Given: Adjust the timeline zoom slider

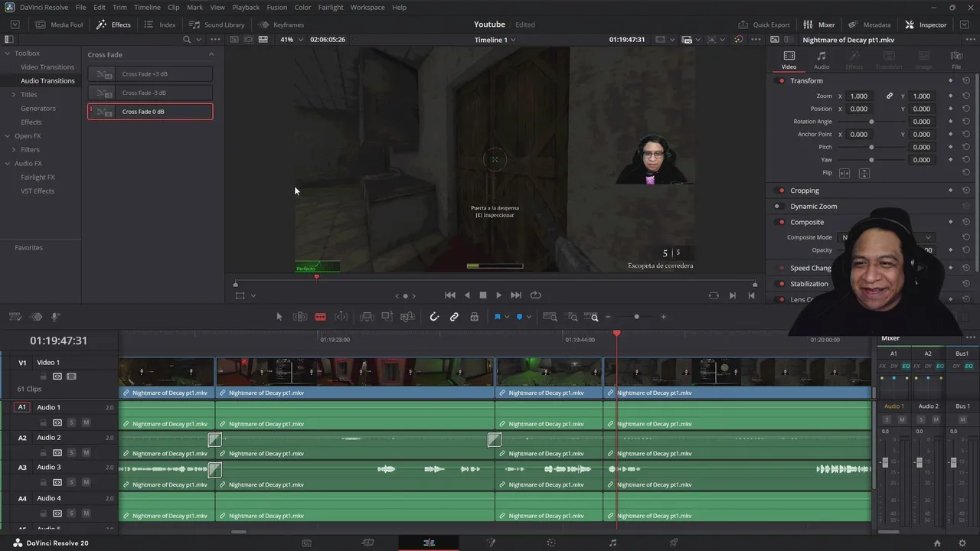Looking at the screenshot, I should tap(636, 317).
